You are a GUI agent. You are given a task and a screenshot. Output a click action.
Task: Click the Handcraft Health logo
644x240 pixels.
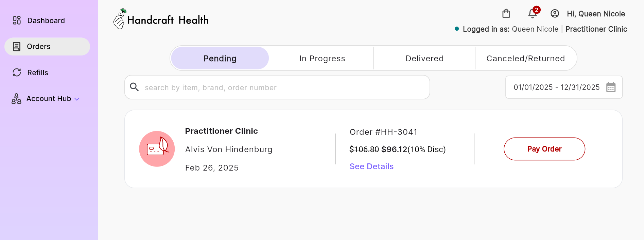click(x=161, y=20)
